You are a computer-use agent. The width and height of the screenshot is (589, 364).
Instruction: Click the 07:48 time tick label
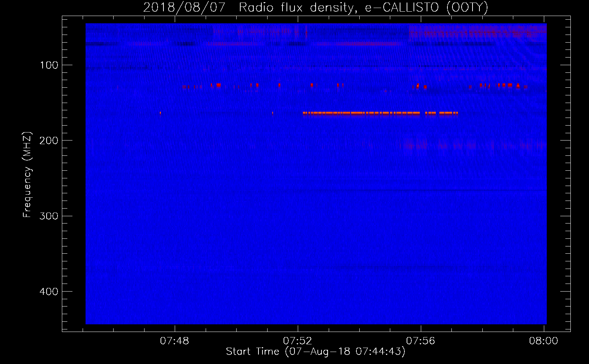[175, 341]
